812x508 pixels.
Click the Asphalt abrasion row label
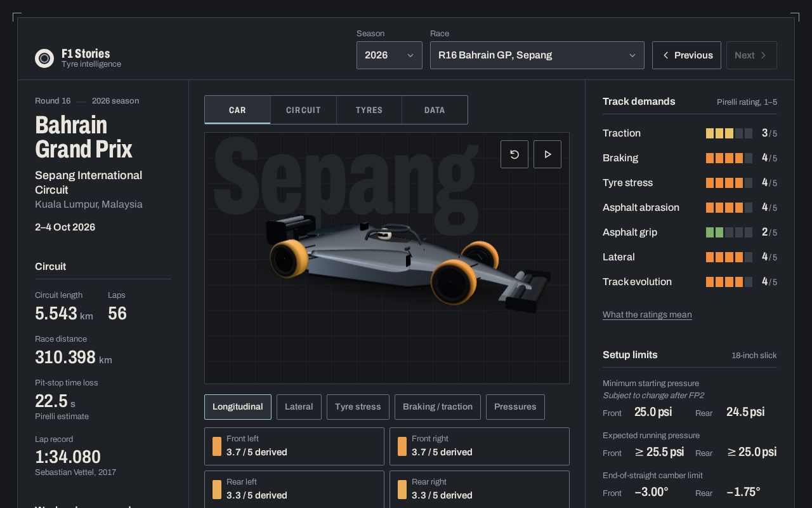641,208
